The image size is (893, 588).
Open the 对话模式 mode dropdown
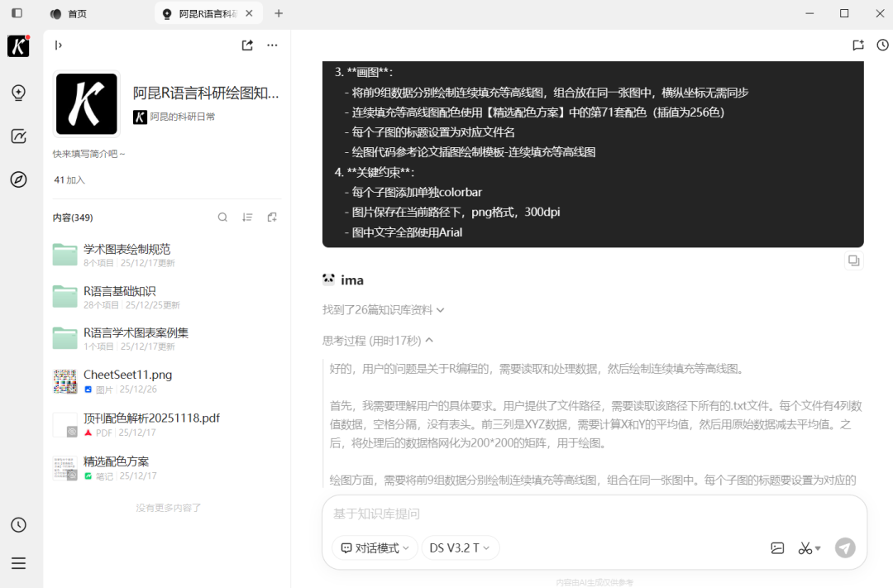click(x=375, y=548)
